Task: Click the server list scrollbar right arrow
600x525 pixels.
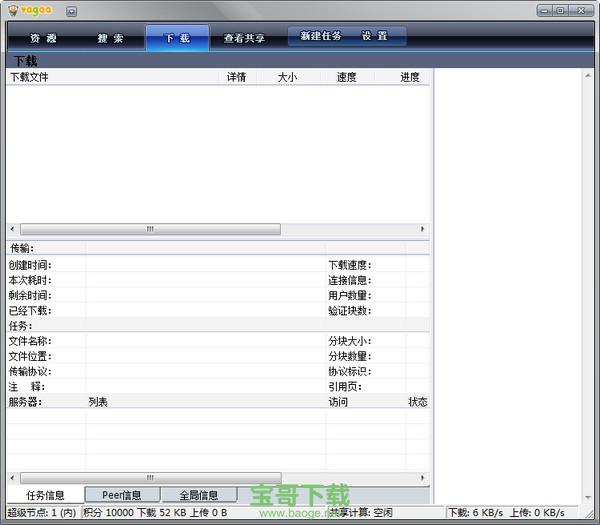Action: coord(423,478)
